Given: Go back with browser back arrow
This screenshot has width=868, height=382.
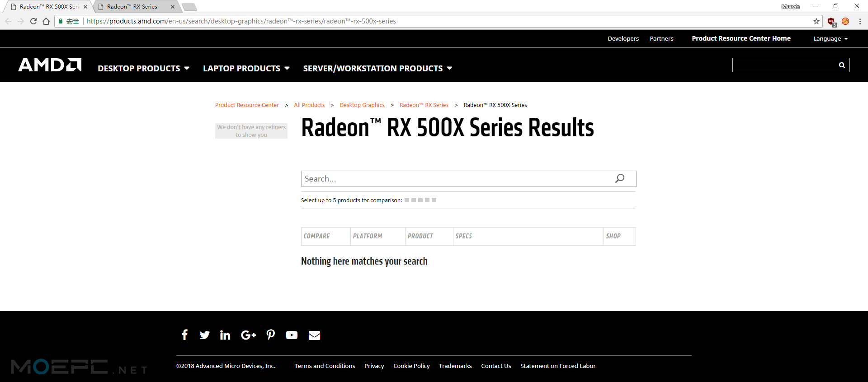Looking at the screenshot, I should click(8, 21).
